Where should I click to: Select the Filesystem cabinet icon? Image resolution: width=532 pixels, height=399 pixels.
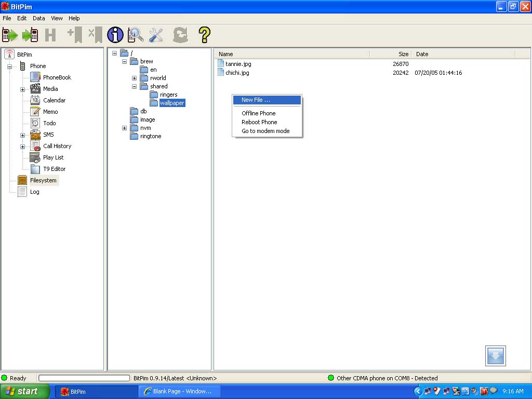[x=22, y=180]
